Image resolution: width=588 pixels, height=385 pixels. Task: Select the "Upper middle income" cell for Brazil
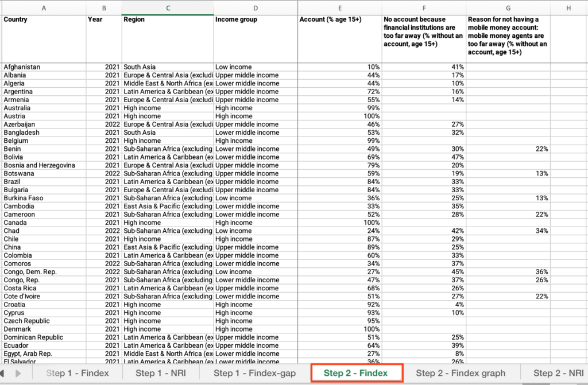(x=256, y=182)
